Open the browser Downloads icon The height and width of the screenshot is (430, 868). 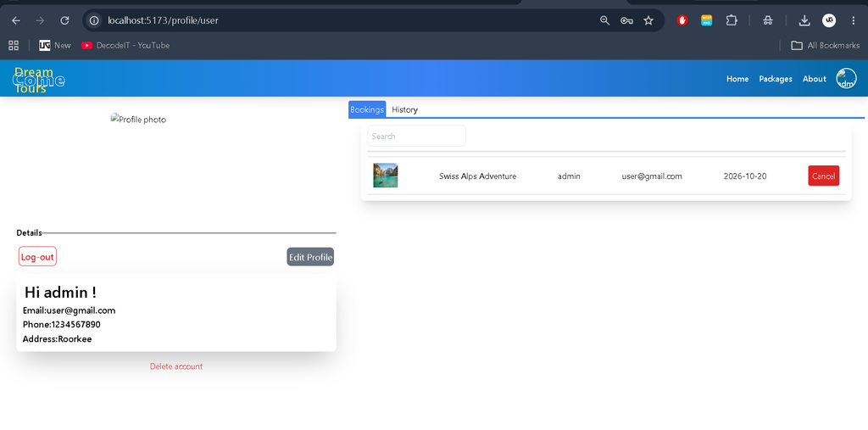click(x=804, y=20)
